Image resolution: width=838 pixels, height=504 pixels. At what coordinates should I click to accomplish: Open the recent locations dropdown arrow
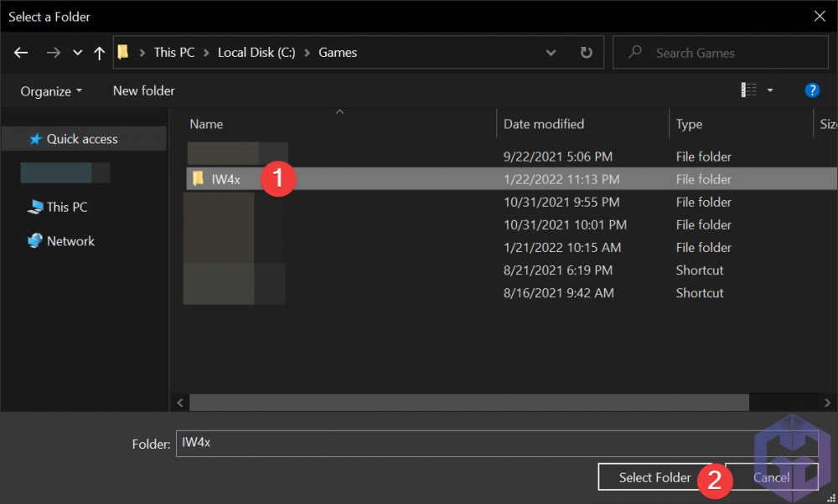click(78, 53)
